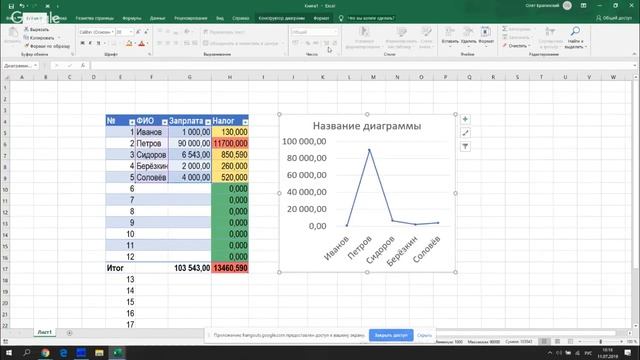
Task: Select Лист1 sheet tab
Action: pos(44,332)
